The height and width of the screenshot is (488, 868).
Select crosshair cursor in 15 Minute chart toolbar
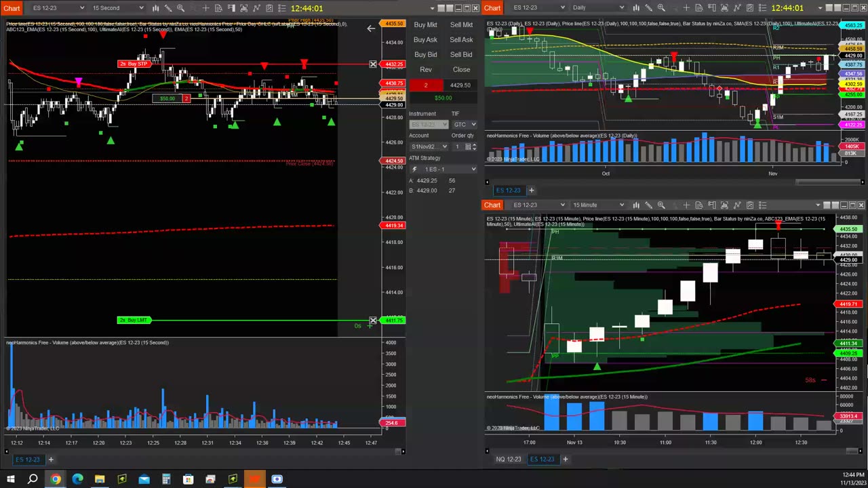click(x=686, y=205)
